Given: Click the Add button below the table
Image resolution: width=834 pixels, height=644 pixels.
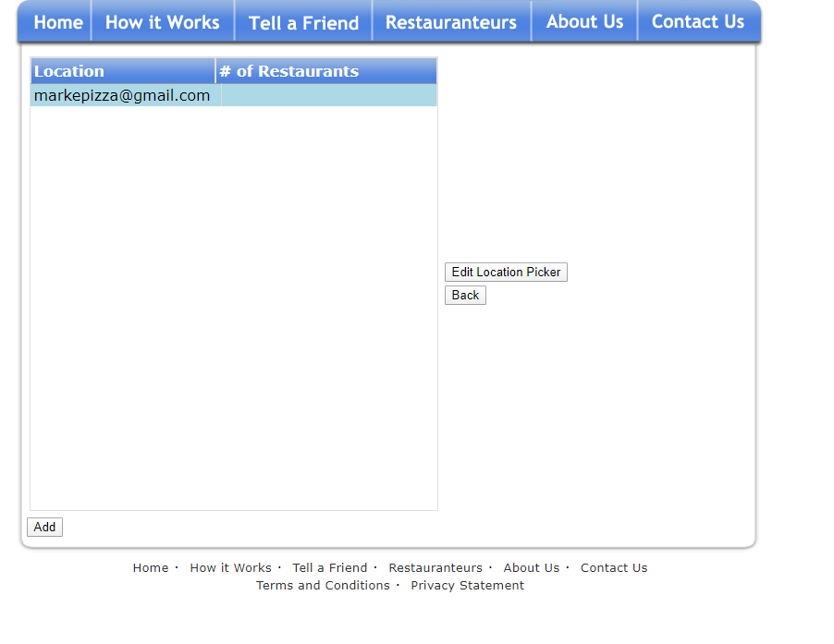Looking at the screenshot, I should (44, 527).
